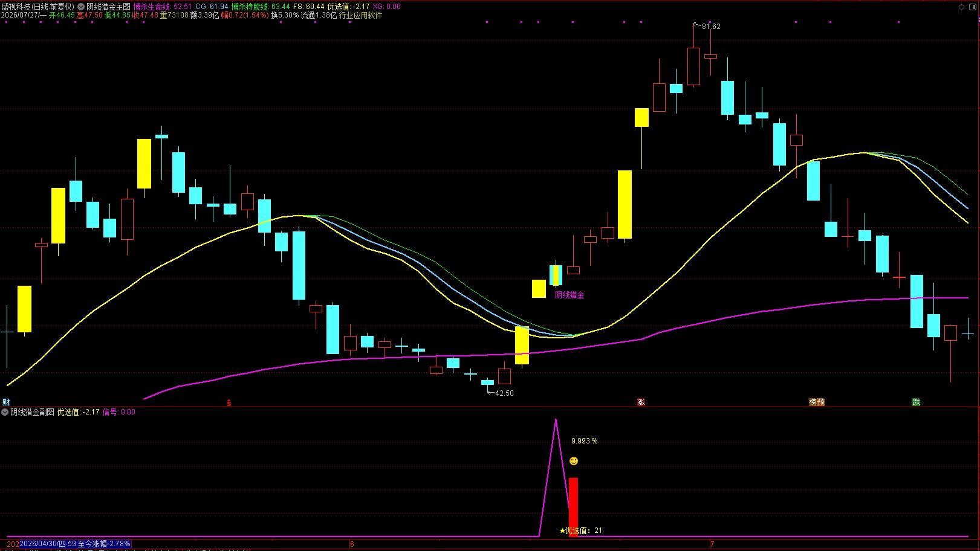Expand the 阴线猎金副图 indicator dropdown

pyautogui.click(x=5, y=412)
